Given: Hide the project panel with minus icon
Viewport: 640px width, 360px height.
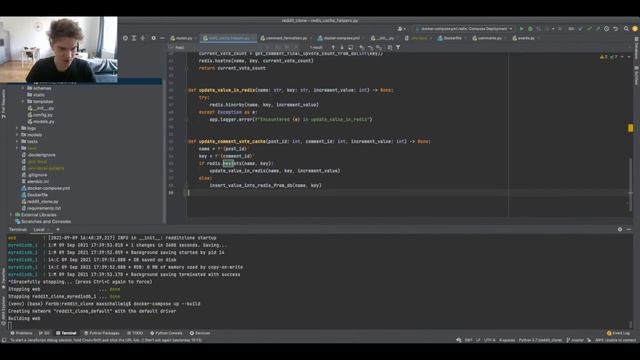Looking at the screenshot, I should coord(162,38).
